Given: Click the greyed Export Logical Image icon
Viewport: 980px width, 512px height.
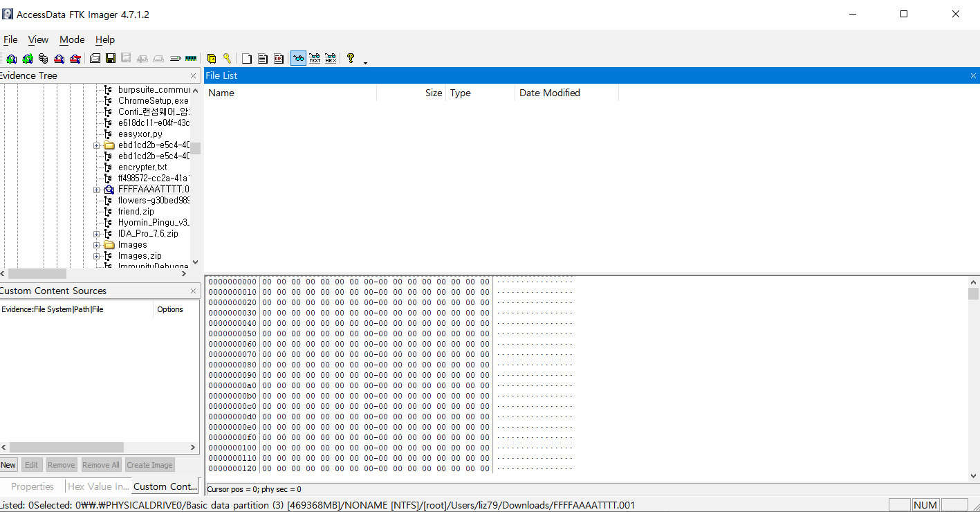Looking at the screenshot, I should pos(126,59).
